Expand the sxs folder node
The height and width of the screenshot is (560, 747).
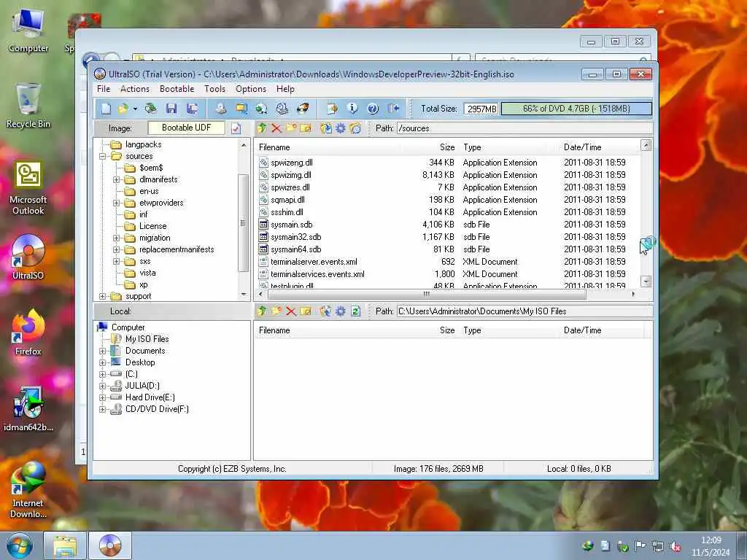[x=116, y=261]
